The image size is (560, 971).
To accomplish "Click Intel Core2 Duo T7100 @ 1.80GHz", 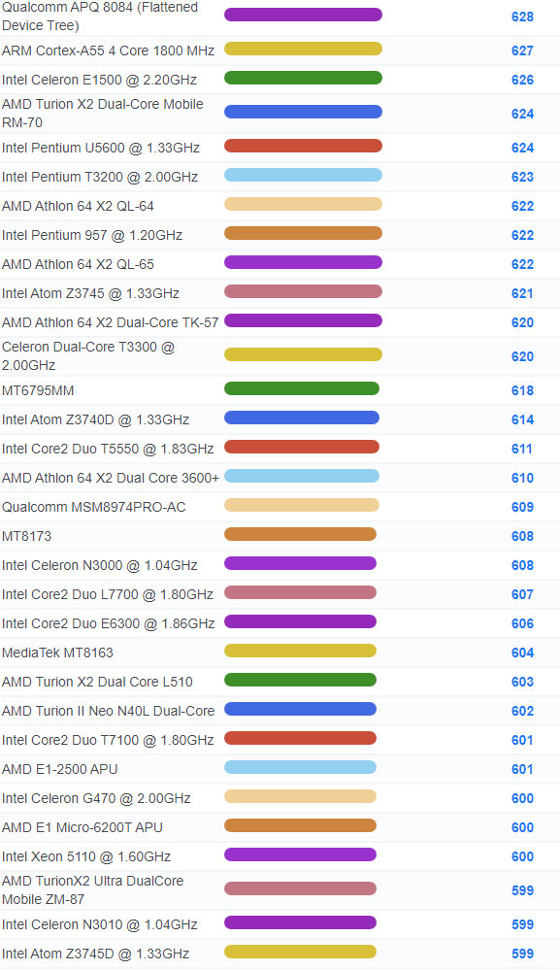I will pyautogui.click(x=108, y=740).
